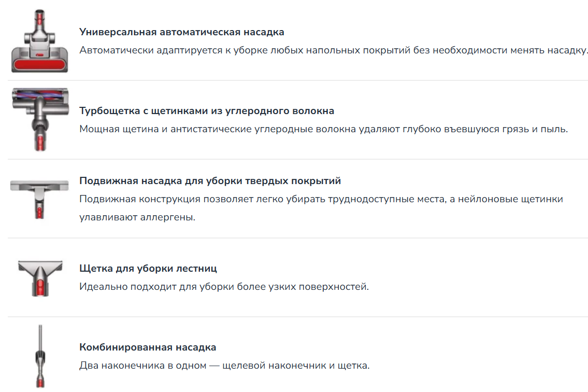Click the stair cleaning brush image
Image resolution: width=588 pixels, height=392 pixels.
pos(40,278)
